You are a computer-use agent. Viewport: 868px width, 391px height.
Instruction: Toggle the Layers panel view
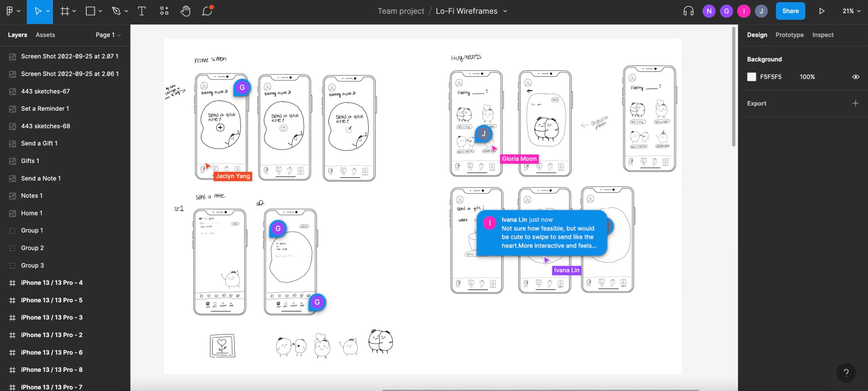click(18, 35)
